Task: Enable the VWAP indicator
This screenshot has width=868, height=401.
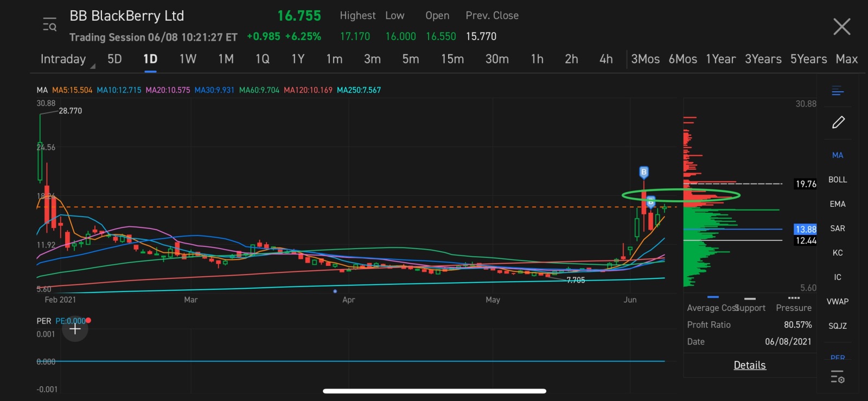Action: pyautogui.click(x=838, y=302)
